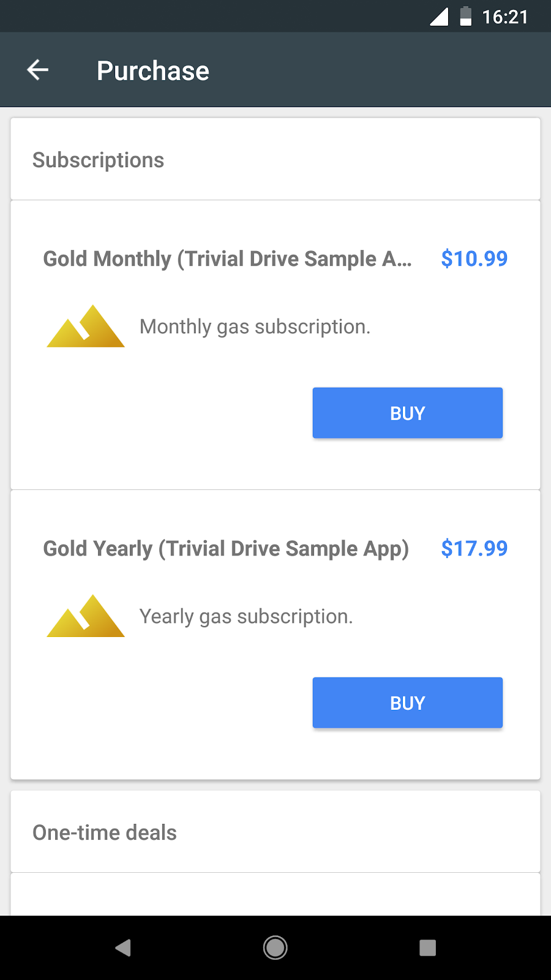Tap the One-time deals section header
Screen dimensions: 551x980
105,832
